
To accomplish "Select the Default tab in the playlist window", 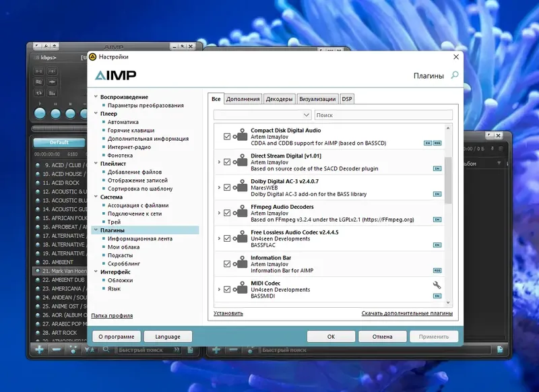I will point(59,143).
